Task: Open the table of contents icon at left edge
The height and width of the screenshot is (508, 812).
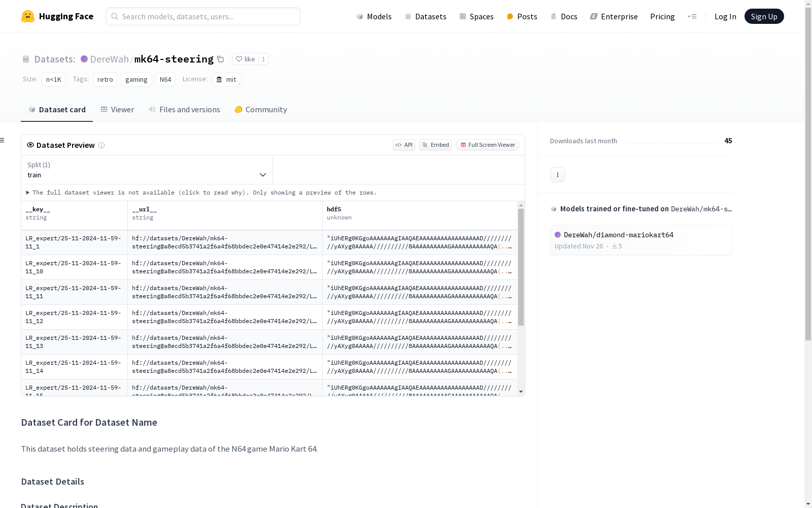Action: coord(3,140)
